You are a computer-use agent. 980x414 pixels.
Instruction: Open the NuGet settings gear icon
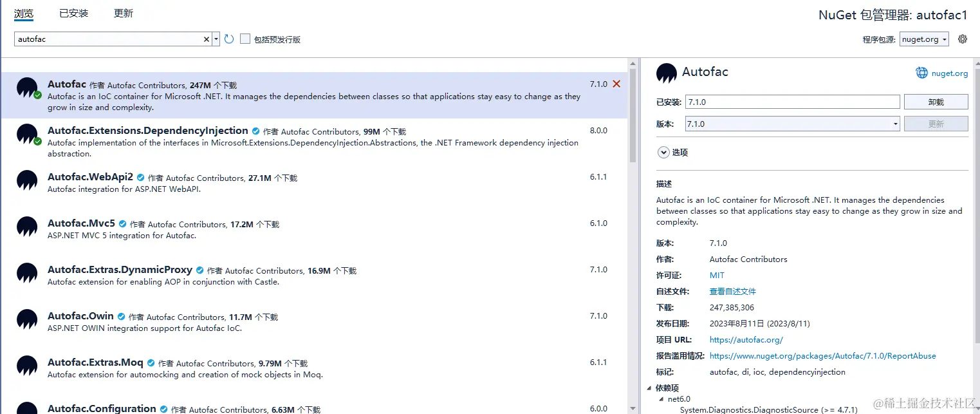point(963,39)
